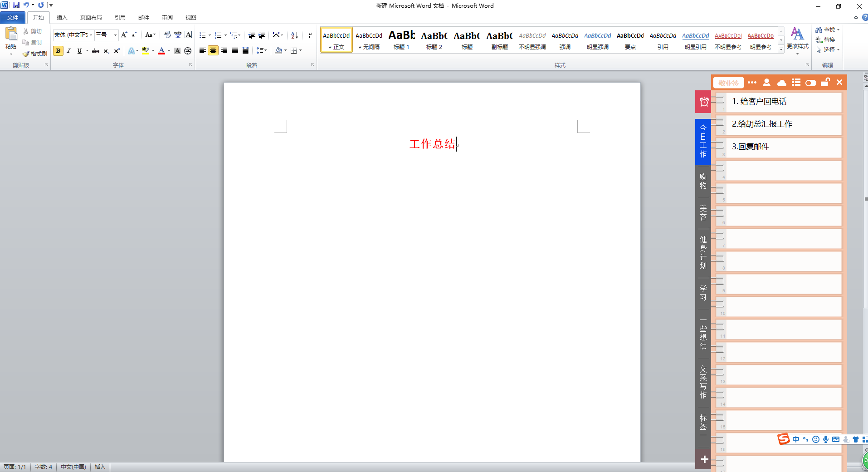Click the Enclosed Character (字) icon
Image resolution: width=868 pixels, height=472 pixels.
pyautogui.click(x=188, y=51)
